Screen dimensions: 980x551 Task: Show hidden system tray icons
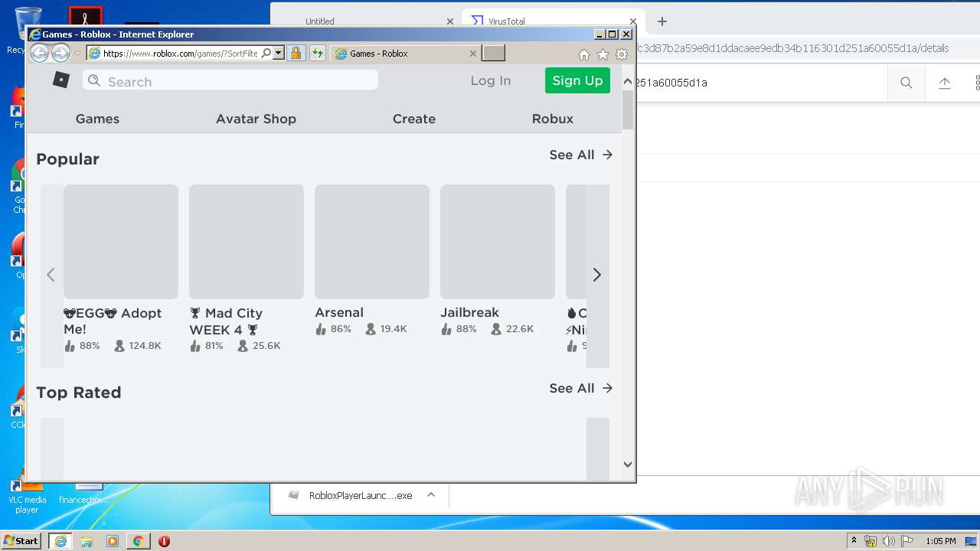point(854,540)
